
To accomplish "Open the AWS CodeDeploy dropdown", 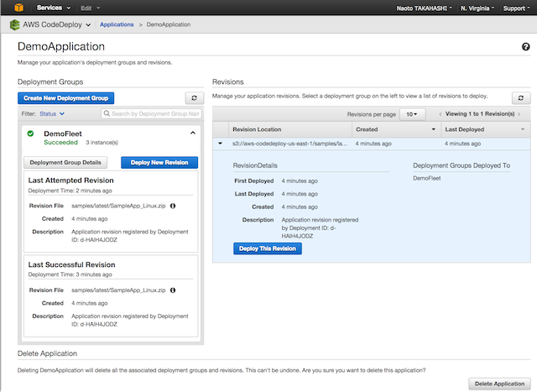I will tap(57, 24).
